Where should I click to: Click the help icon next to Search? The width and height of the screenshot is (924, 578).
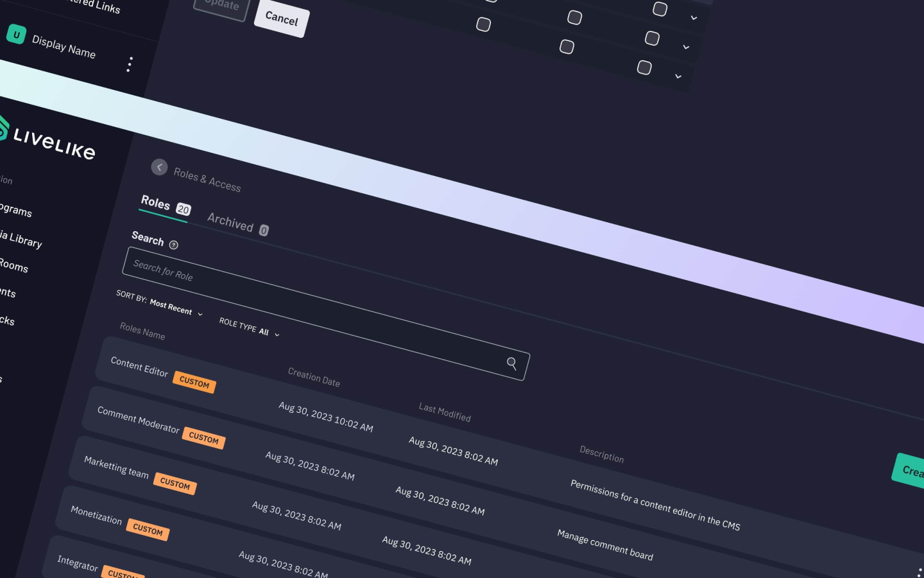tap(173, 245)
